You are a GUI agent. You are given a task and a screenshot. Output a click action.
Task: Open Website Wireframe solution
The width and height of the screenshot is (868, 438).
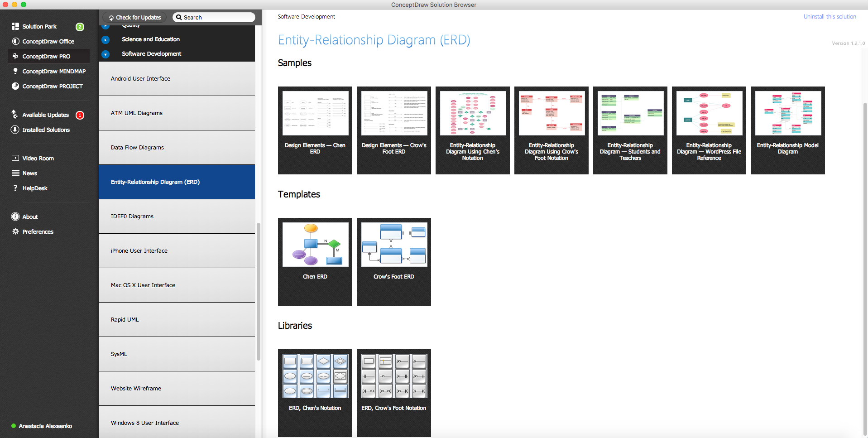[x=177, y=389]
